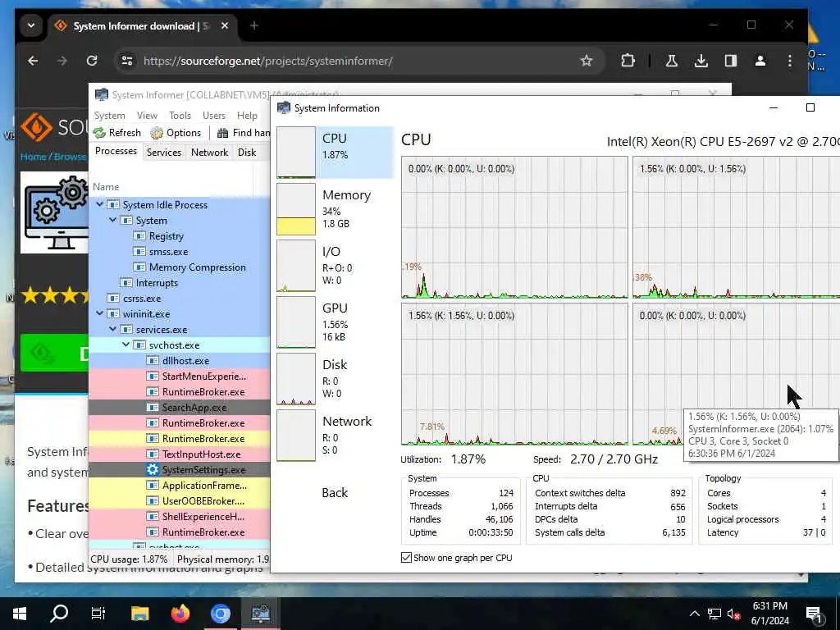The height and width of the screenshot is (630, 840).
Task: Open the Memory section graph
Action: click(295, 209)
